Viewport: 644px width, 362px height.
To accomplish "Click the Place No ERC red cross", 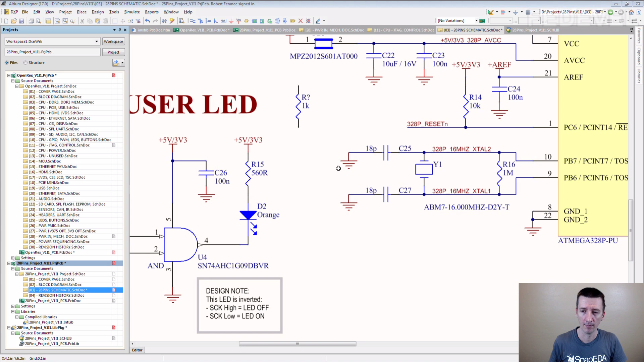I will pos(301,21).
